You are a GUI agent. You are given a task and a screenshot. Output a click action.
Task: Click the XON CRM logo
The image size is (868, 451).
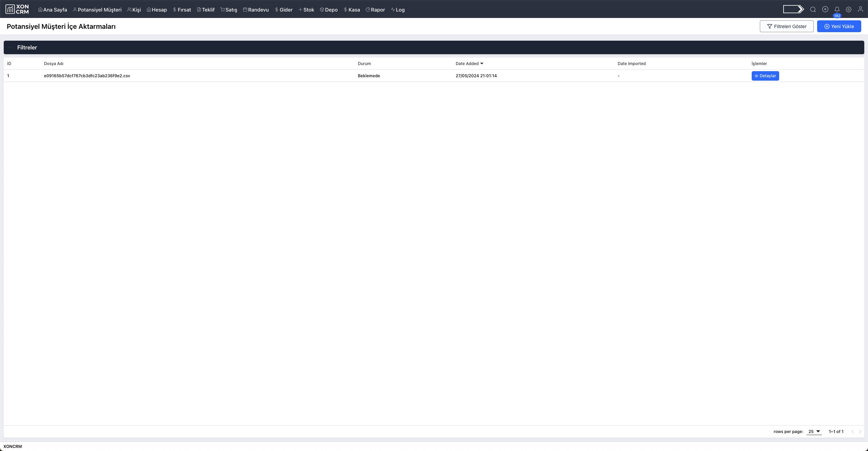(x=17, y=9)
